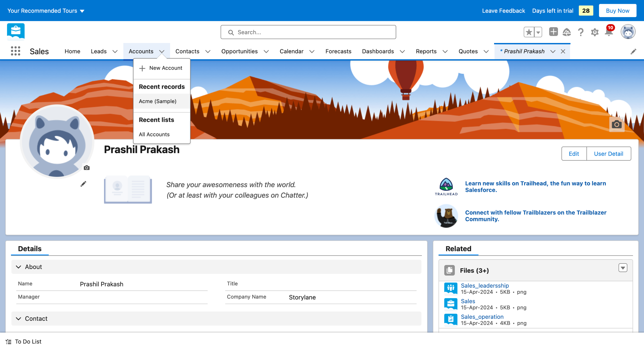The height and width of the screenshot is (350, 644).
Task: Open the favorites list dropdown arrow
Action: [x=538, y=32]
